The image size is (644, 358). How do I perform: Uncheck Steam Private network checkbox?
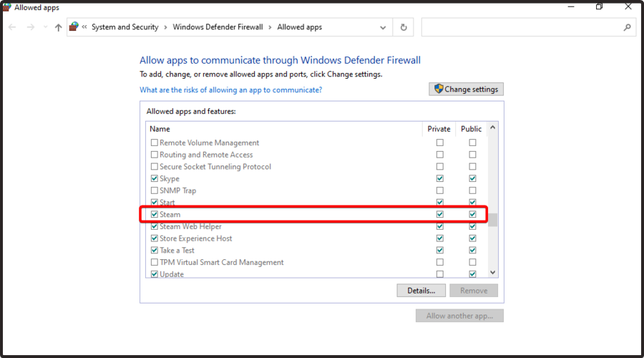pos(440,214)
